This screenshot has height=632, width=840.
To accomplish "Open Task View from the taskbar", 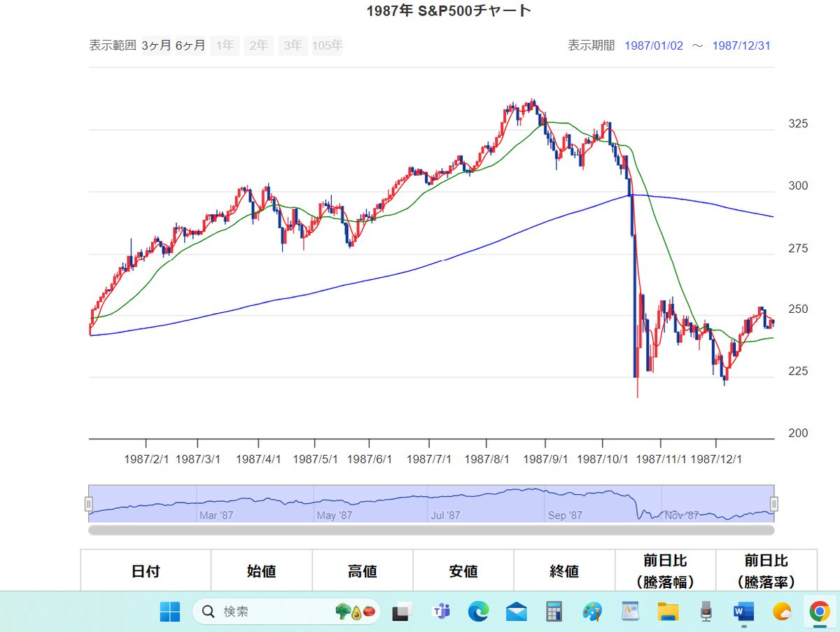I will tap(401, 612).
